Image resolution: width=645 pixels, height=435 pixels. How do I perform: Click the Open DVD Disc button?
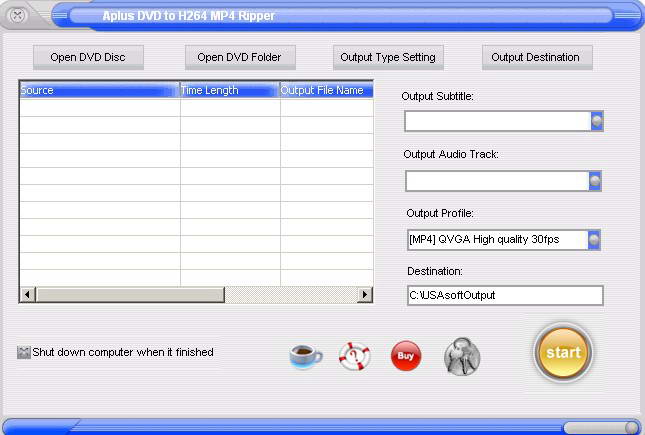88,57
